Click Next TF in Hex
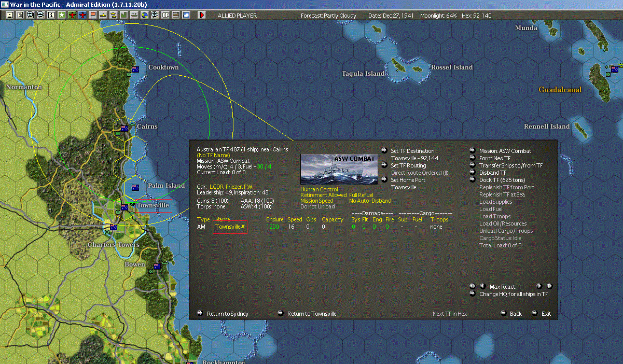The image size is (623, 364). pos(450,314)
